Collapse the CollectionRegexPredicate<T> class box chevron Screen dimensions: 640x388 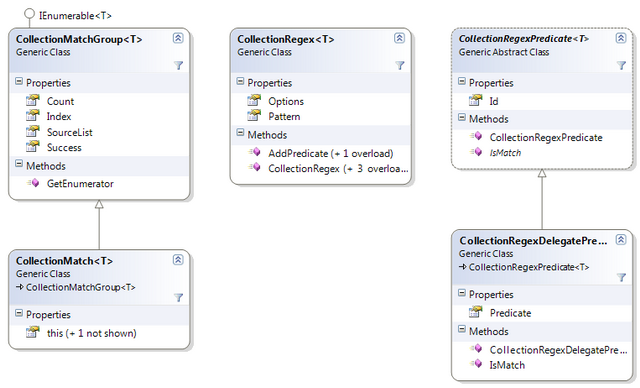(621, 38)
